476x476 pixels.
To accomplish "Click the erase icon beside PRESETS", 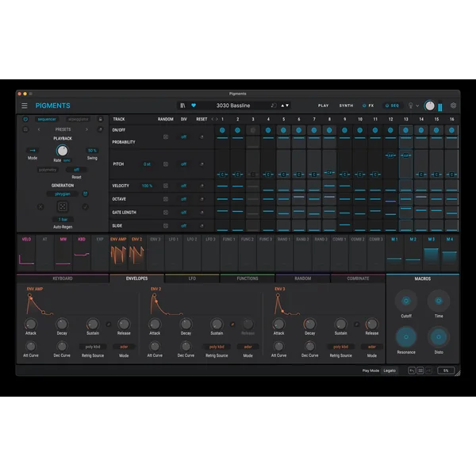I will coord(100,129).
